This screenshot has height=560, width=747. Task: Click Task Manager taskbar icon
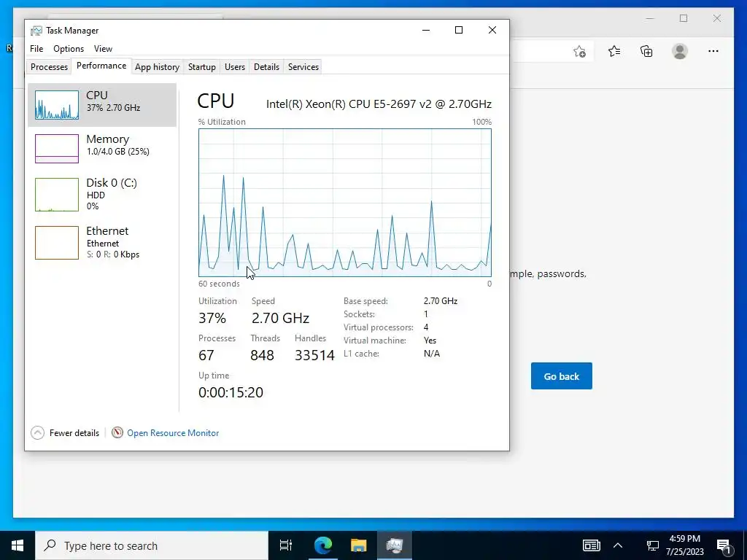395,545
